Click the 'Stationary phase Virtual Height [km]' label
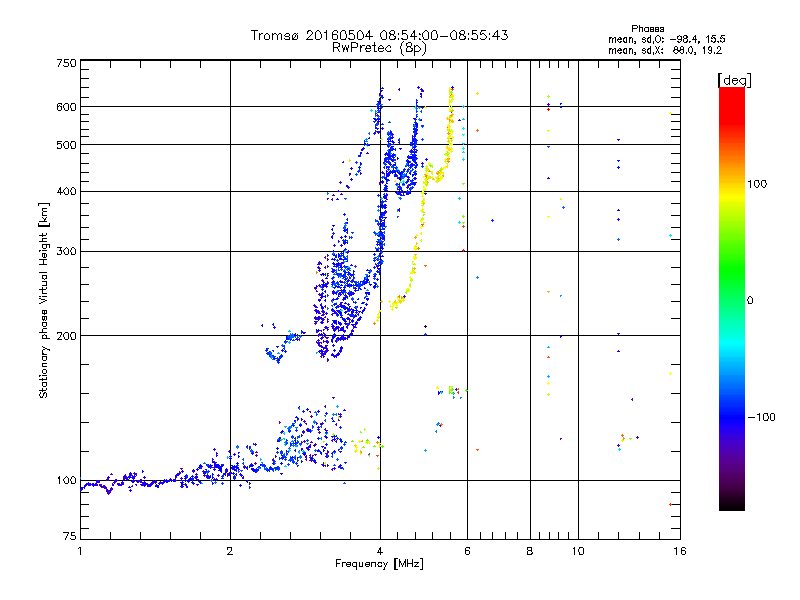Viewport: 800px width, 600px height. [43, 300]
